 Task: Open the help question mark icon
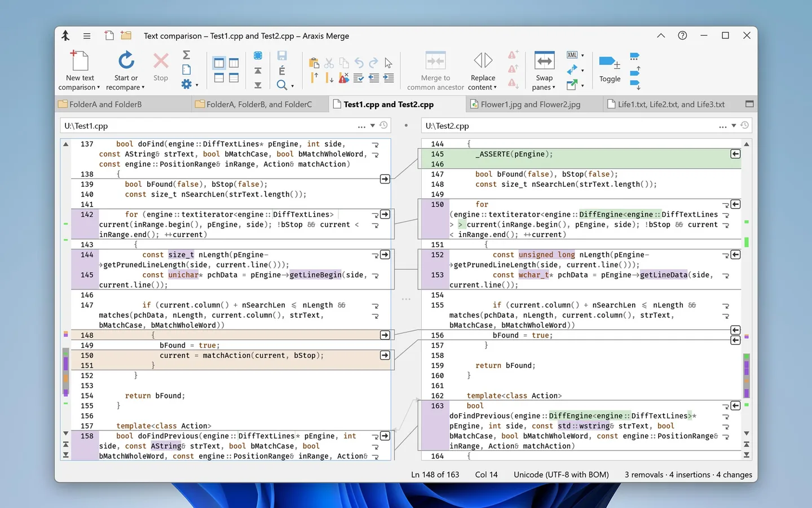coord(682,36)
